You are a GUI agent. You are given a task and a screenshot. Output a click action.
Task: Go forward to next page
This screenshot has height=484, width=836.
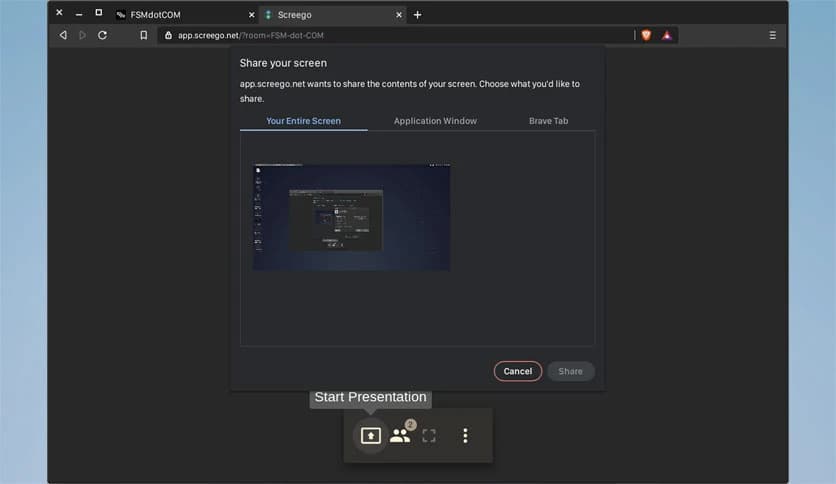(x=82, y=35)
